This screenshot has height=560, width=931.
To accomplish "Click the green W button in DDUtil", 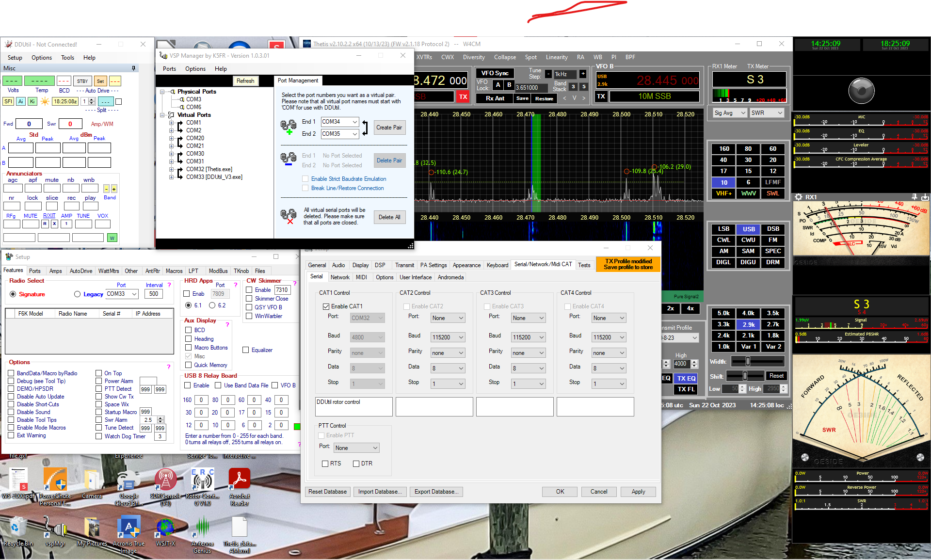I will coord(112,238).
